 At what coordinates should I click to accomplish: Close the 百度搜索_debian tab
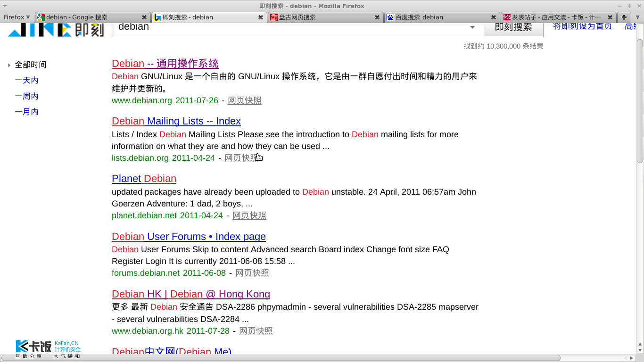pyautogui.click(x=494, y=17)
